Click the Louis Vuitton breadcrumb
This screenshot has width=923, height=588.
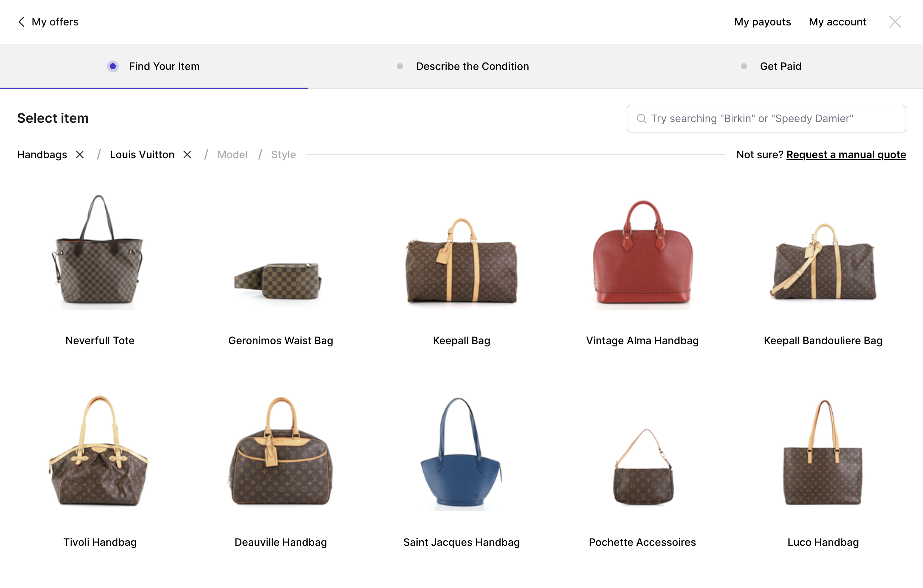142,155
